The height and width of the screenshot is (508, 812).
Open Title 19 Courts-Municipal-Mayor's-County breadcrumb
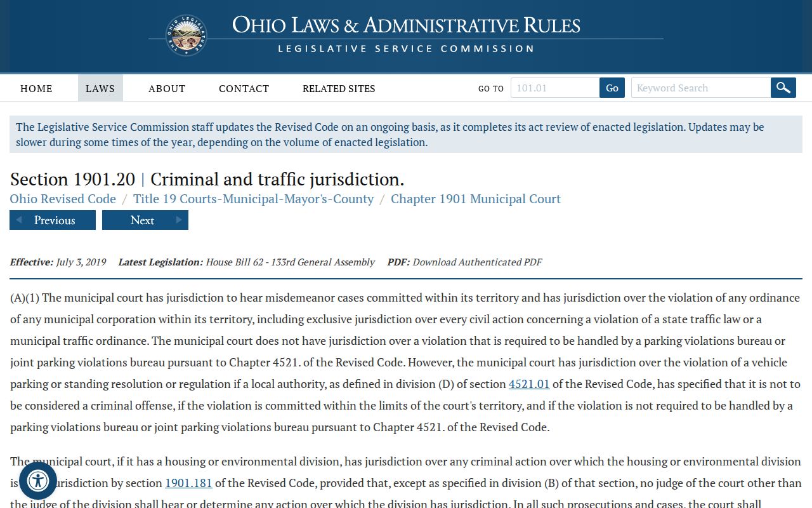[253, 199]
